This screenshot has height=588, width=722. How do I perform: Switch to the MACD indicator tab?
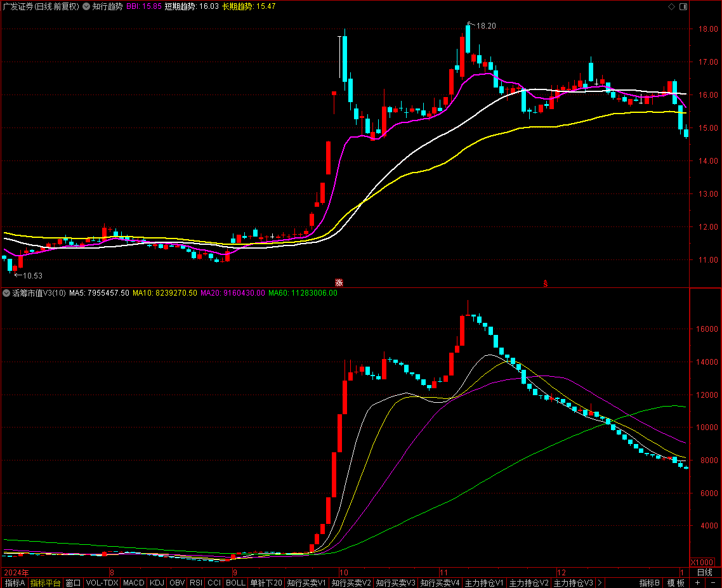point(134,583)
